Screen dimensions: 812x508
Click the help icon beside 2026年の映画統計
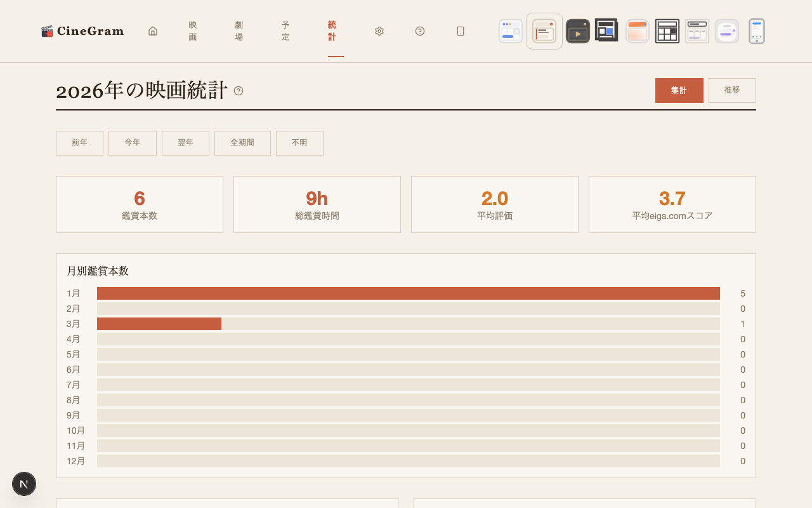pyautogui.click(x=239, y=91)
